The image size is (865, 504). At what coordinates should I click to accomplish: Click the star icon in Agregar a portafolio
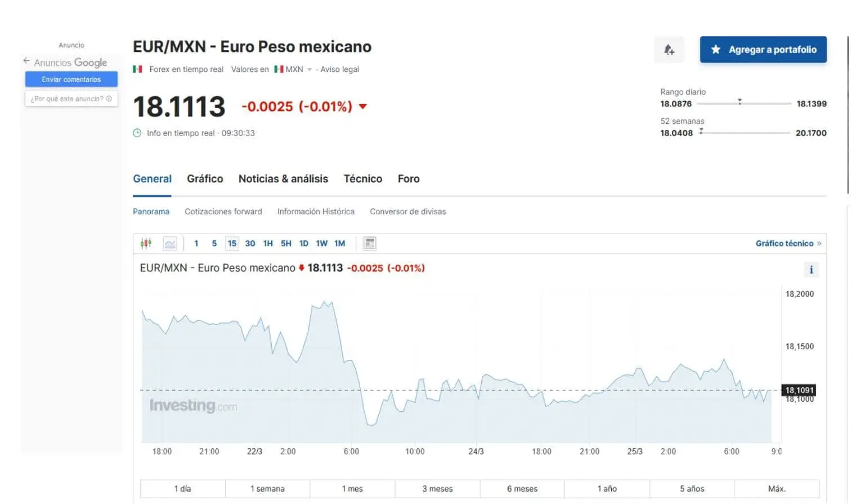pos(716,49)
